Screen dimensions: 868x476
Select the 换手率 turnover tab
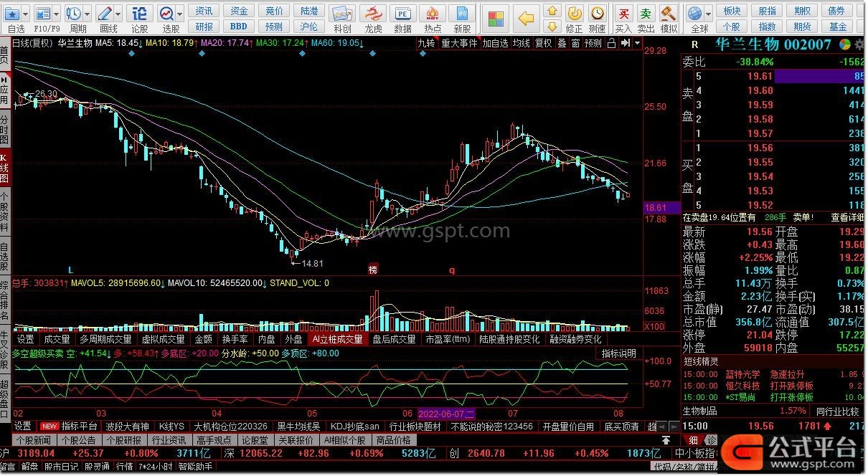point(235,339)
